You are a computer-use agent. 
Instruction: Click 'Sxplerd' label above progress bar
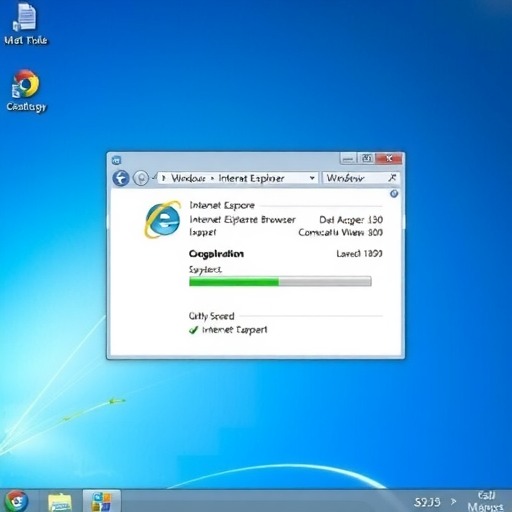click(x=205, y=269)
